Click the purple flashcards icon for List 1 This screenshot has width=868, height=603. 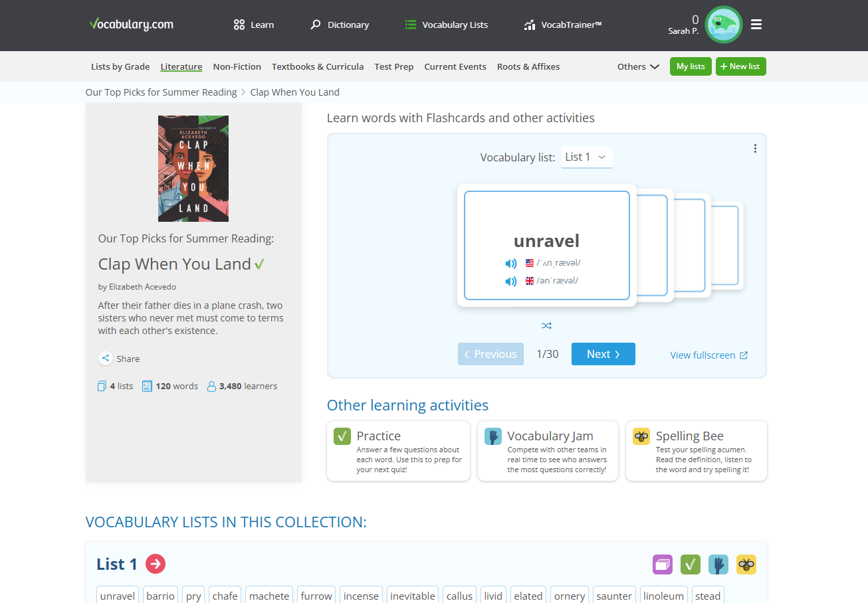[x=663, y=564]
